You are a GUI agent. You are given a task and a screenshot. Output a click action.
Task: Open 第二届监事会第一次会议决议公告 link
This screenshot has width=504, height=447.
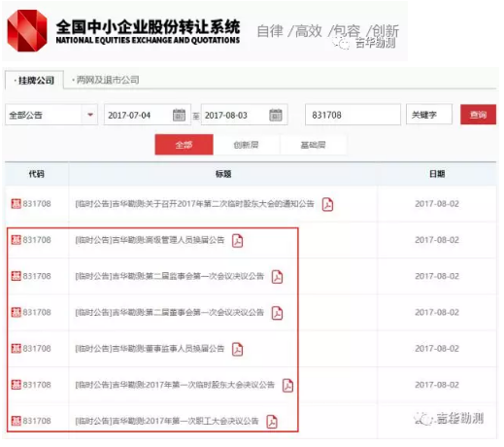(170, 276)
